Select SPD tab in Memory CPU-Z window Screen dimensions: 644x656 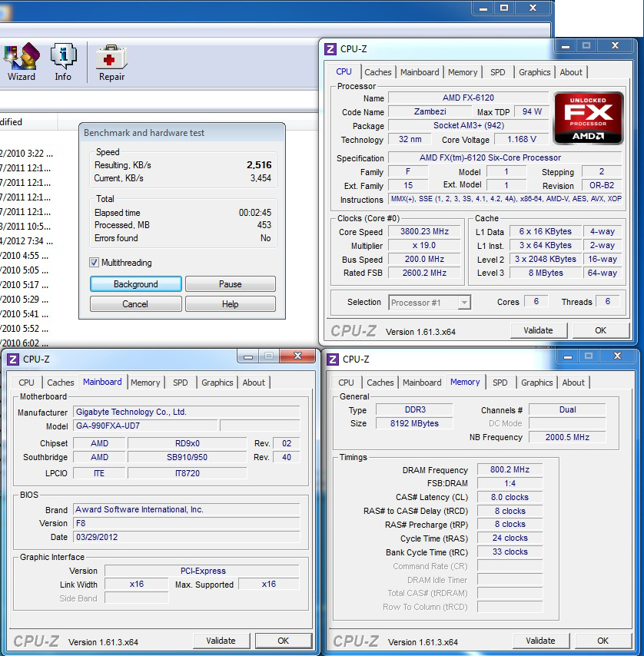click(500, 383)
